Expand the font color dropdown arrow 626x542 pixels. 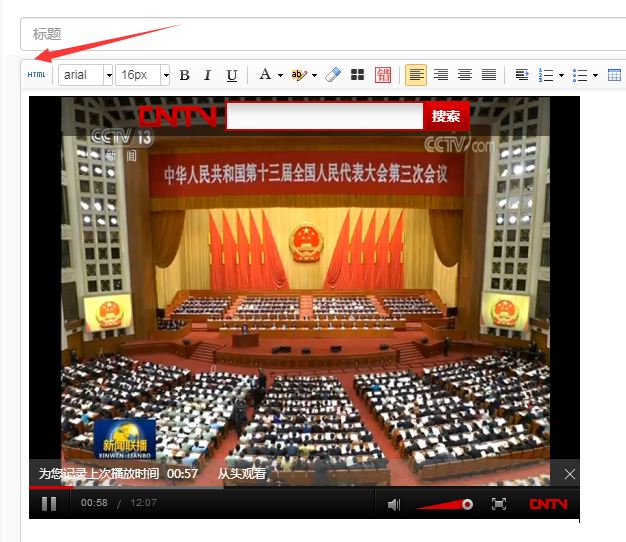[280, 75]
